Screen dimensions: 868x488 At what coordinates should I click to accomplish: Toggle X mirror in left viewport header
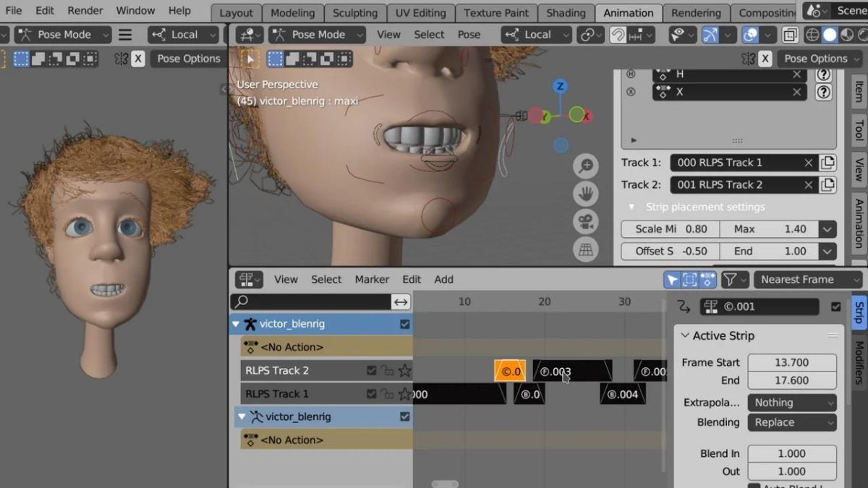click(x=138, y=59)
